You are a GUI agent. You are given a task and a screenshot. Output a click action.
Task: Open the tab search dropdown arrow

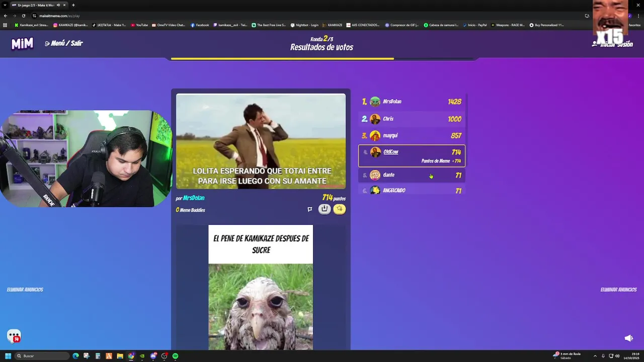(x=5, y=5)
